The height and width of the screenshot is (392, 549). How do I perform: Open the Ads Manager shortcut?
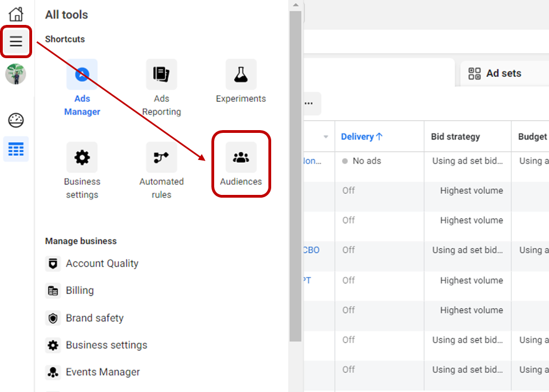point(82,87)
